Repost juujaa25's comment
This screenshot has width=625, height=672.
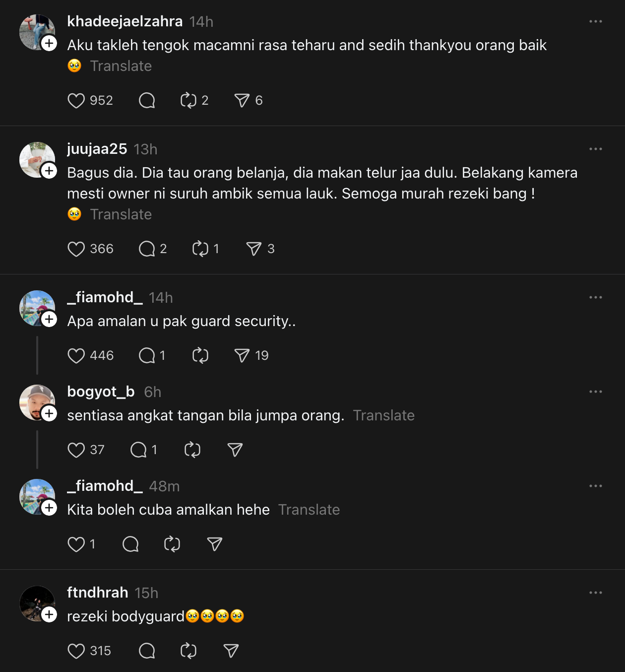tap(200, 249)
